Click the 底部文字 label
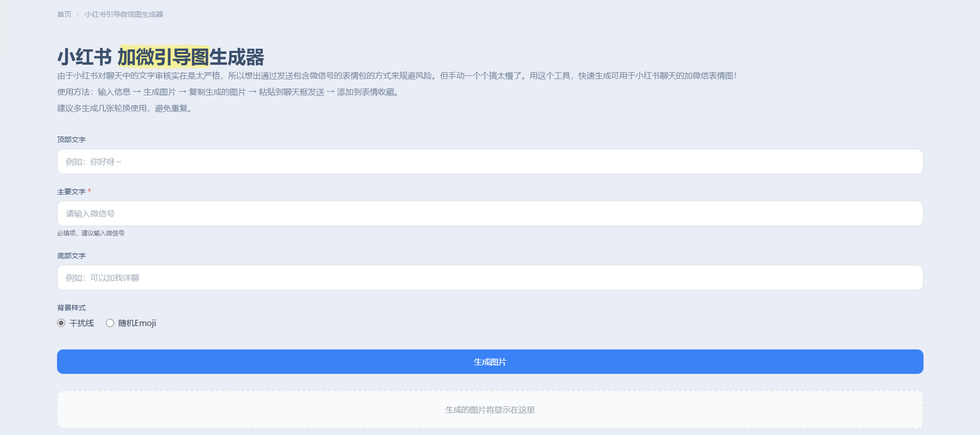The image size is (980, 435). (71, 256)
